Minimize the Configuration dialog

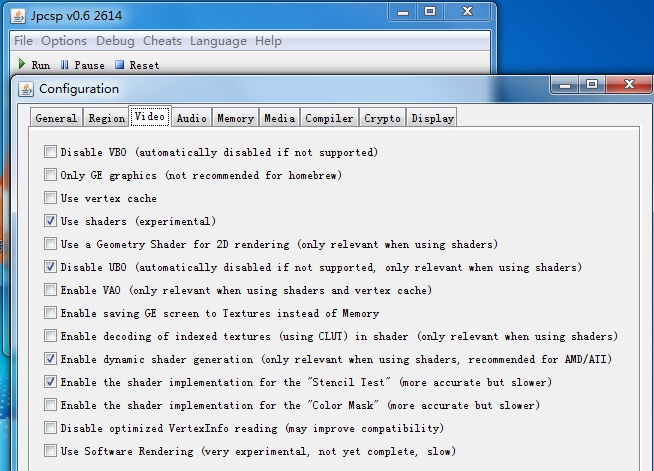pyautogui.click(x=562, y=85)
